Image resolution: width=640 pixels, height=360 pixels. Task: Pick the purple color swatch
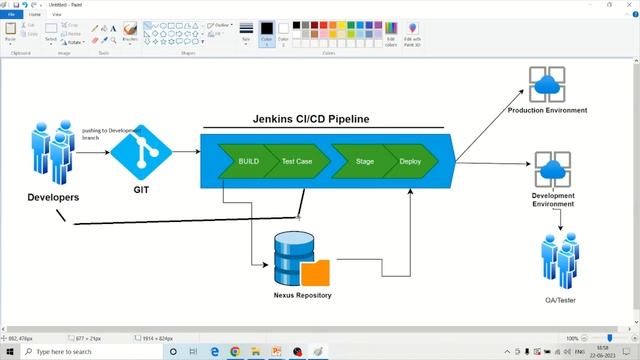point(378,25)
